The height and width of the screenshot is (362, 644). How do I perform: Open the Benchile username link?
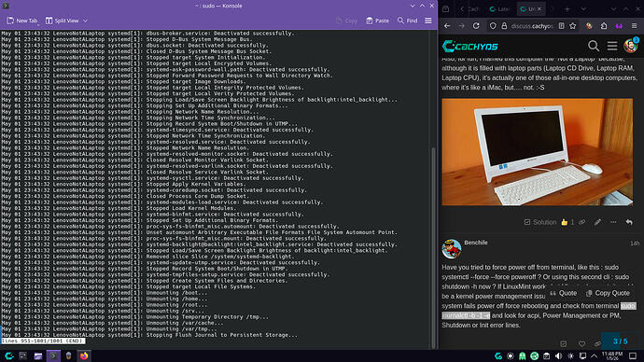(x=476, y=243)
